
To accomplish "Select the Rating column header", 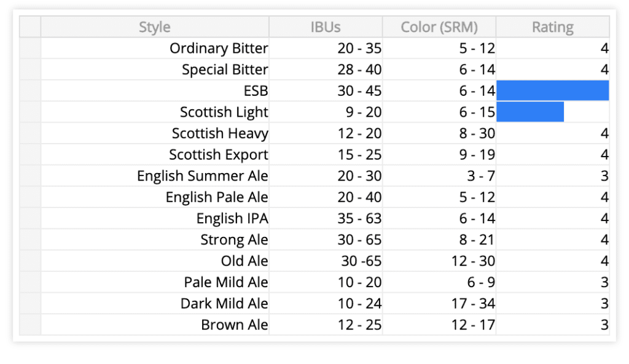I will [553, 27].
